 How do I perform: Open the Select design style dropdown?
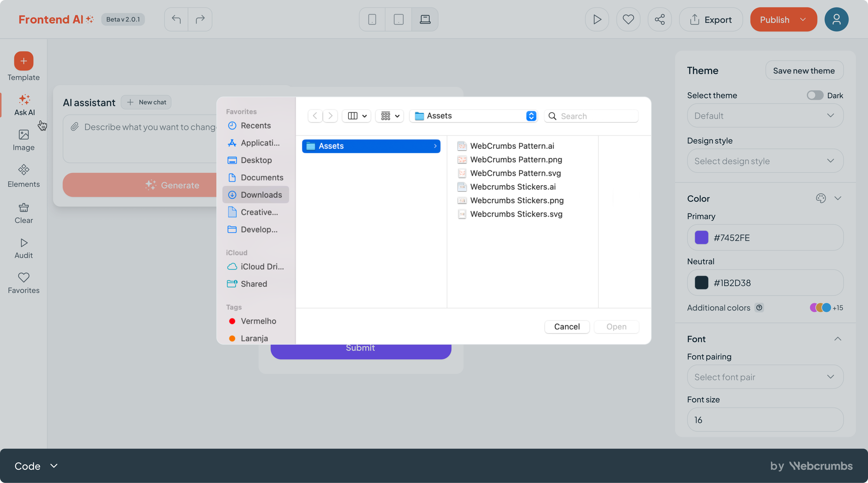tap(765, 161)
